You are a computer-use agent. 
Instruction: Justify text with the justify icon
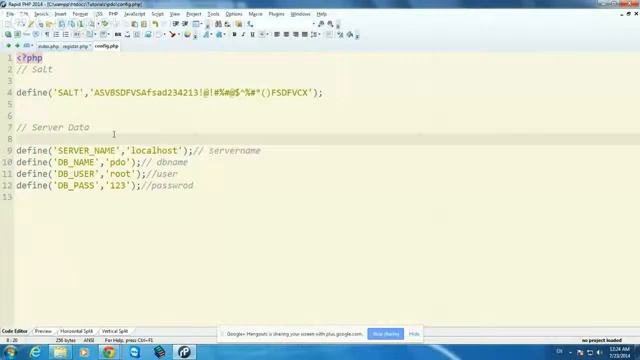coord(304,35)
